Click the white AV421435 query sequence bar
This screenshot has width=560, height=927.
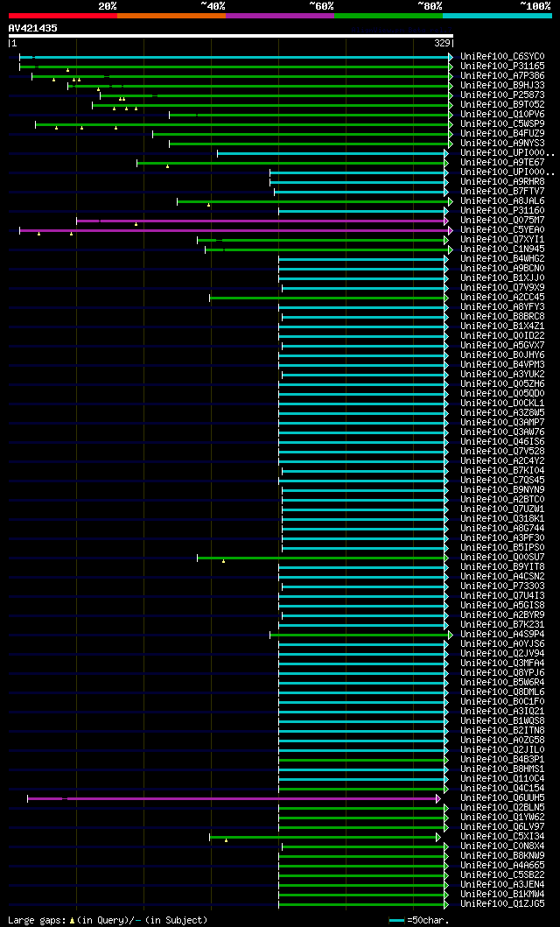point(231,36)
